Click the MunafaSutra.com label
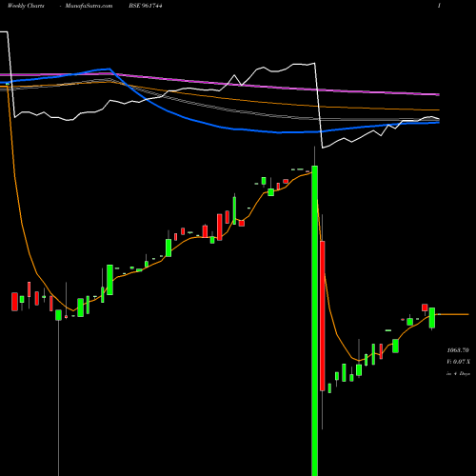This screenshot has width=476, height=476. click(89, 6)
